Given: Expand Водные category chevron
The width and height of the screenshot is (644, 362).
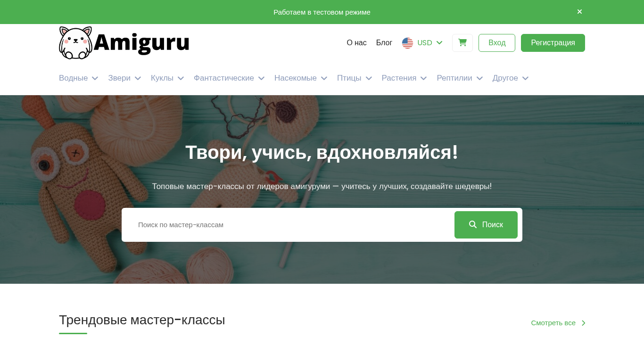Looking at the screenshot, I should click(95, 78).
